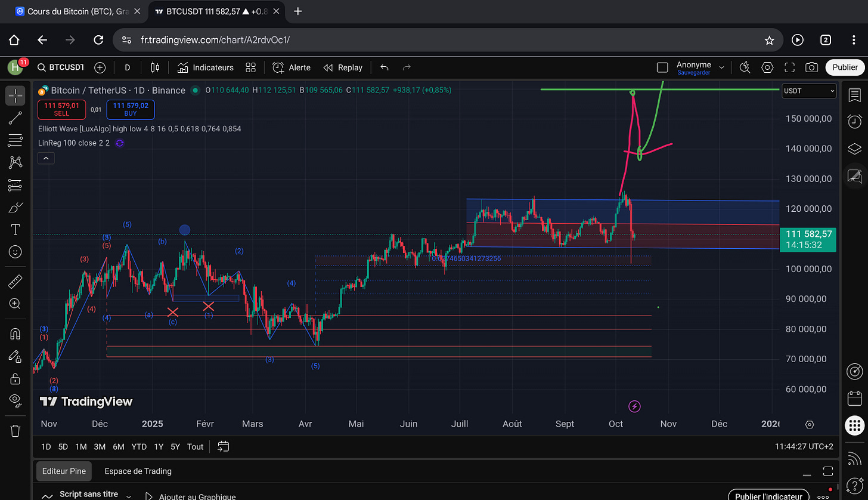Open the calendar panel
The height and width of the screenshot is (500, 868).
pyautogui.click(x=854, y=397)
